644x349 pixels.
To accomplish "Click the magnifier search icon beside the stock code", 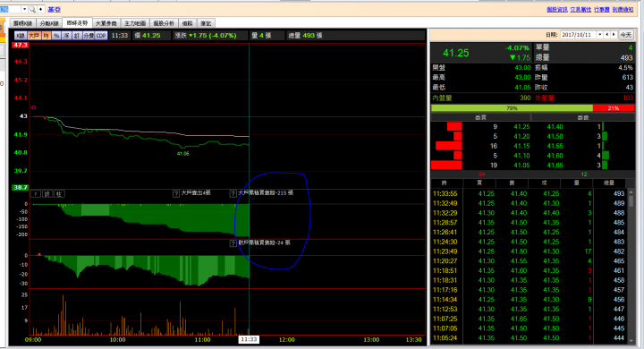I will pos(32,9).
